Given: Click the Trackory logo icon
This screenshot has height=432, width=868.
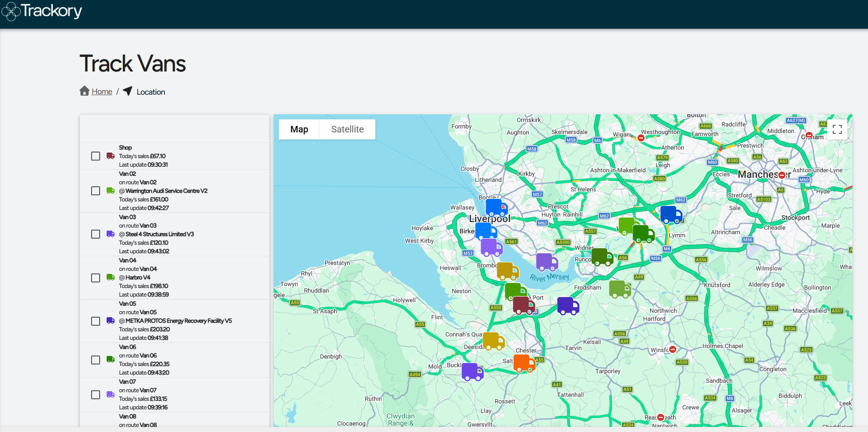Looking at the screenshot, I should point(11,12).
